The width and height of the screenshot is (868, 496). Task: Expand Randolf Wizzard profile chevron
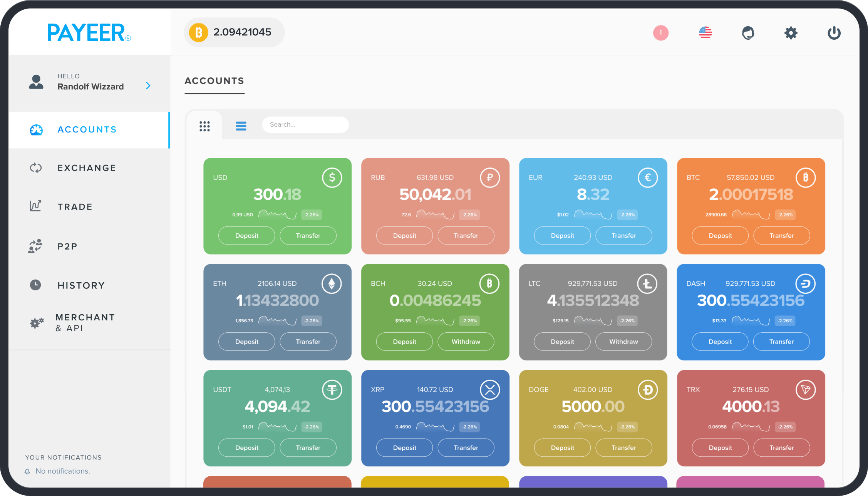point(148,85)
